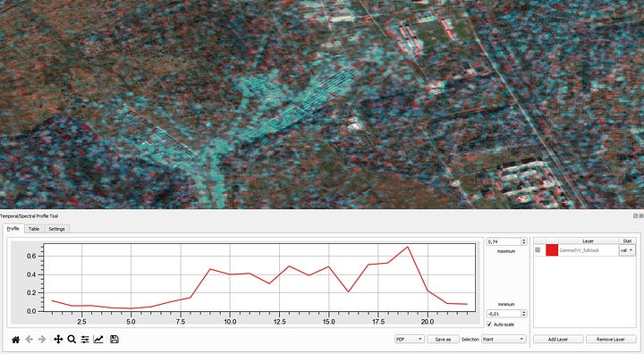Open subplot configuration sliders icon

tap(85, 339)
